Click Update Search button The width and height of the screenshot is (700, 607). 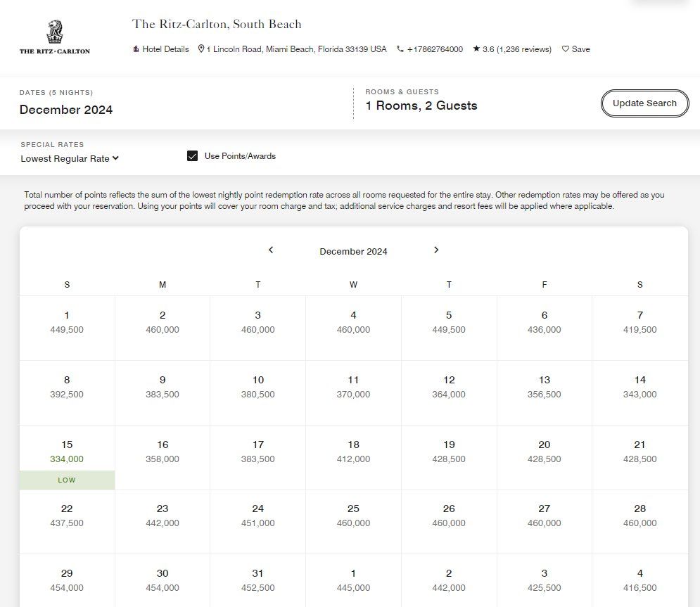[x=644, y=103]
